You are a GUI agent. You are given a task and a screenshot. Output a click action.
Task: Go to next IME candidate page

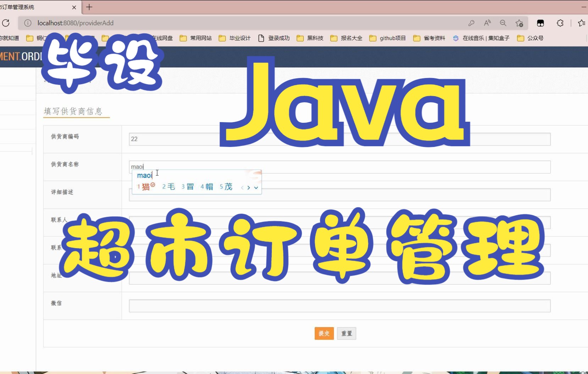[249, 188]
